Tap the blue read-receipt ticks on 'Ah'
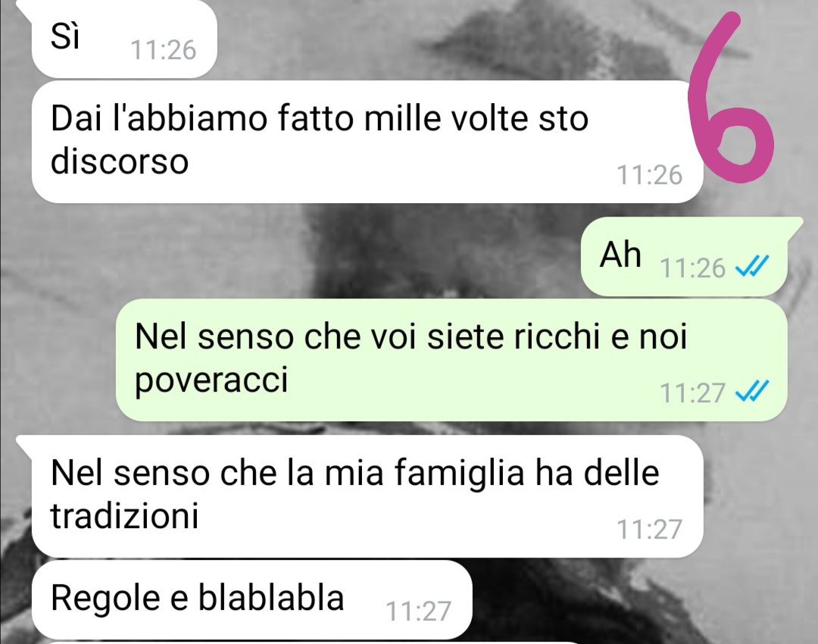Viewport: 818px width, 644px height. tap(752, 267)
